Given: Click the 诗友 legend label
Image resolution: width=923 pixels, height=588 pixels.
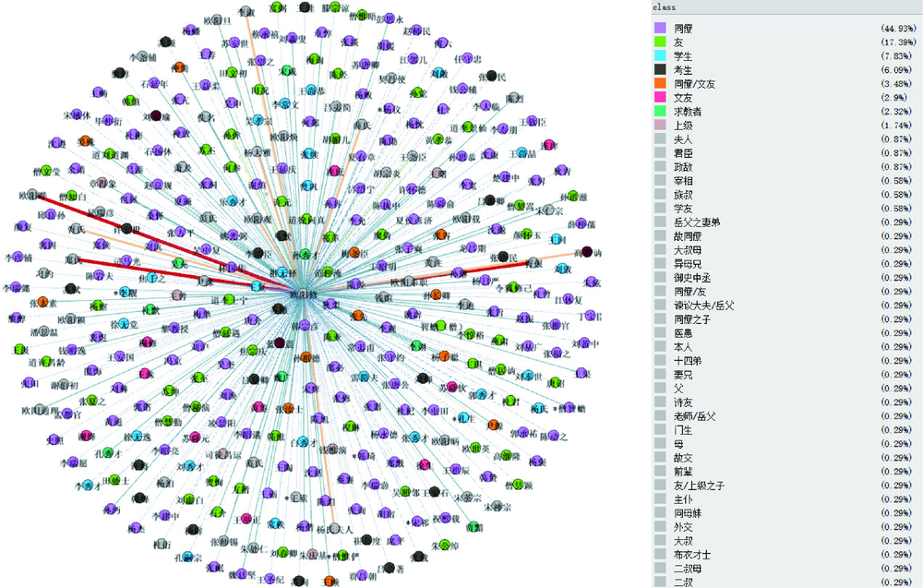Looking at the screenshot, I should click(683, 402).
